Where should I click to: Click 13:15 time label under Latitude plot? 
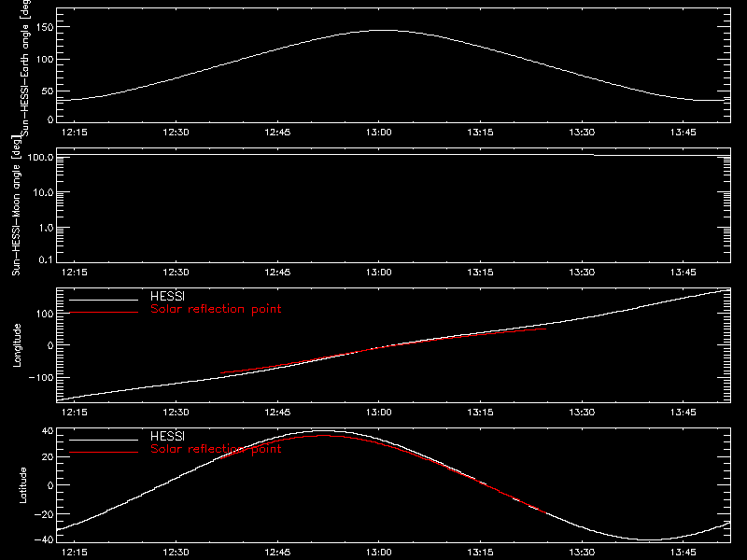(480, 553)
